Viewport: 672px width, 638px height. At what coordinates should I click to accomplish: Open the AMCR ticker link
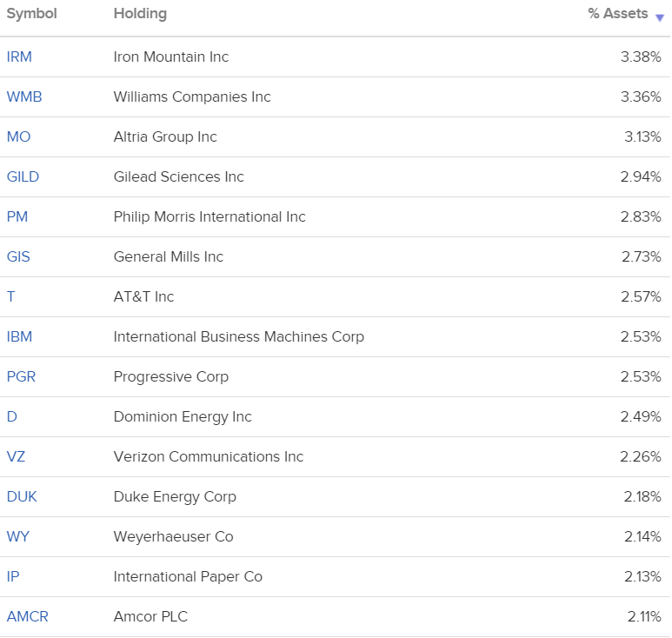click(x=28, y=616)
